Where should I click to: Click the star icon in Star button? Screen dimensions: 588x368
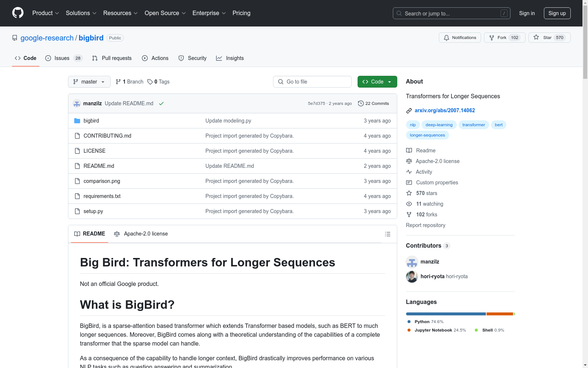tap(536, 38)
